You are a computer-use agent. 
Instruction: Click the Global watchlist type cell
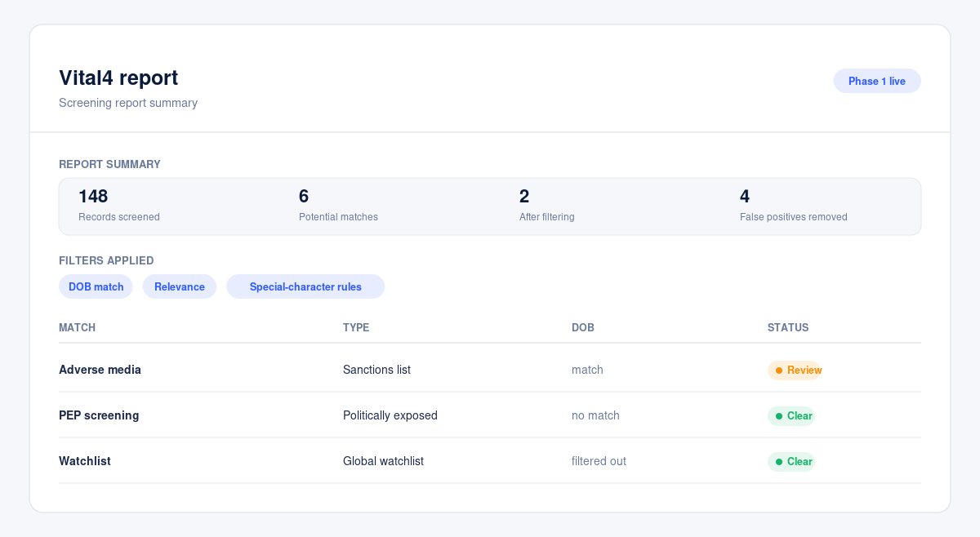[x=383, y=461]
